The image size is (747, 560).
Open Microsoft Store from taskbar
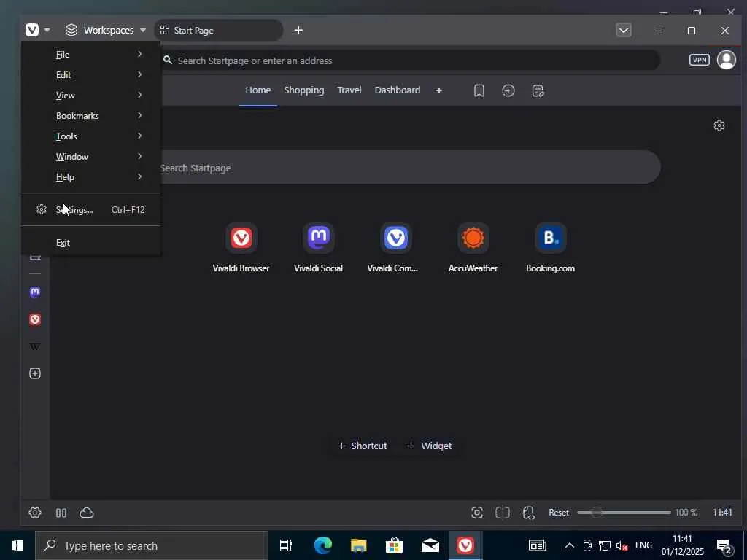tap(394, 545)
